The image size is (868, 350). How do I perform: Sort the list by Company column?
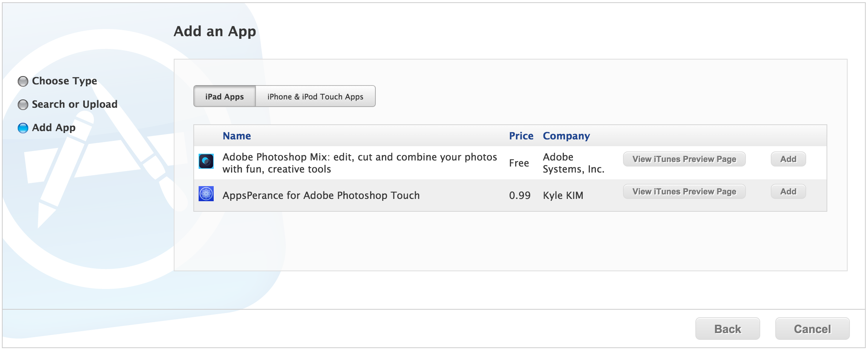(x=566, y=136)
